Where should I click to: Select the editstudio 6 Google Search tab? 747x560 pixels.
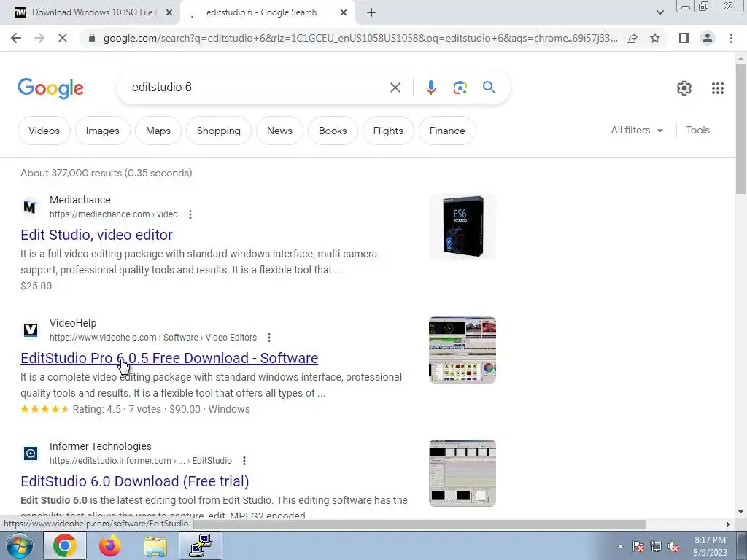(261, 12)
